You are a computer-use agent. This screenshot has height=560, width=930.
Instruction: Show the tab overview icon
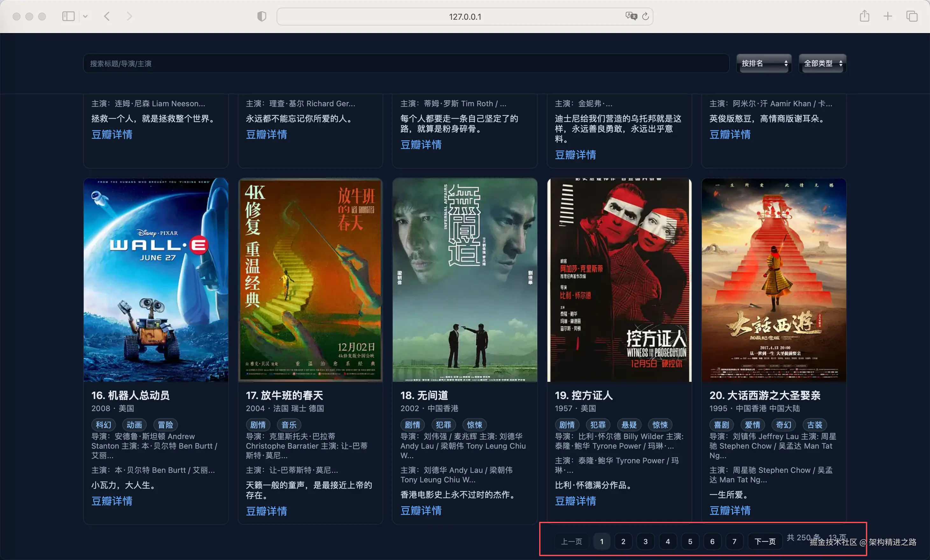[x=912, y=16]
